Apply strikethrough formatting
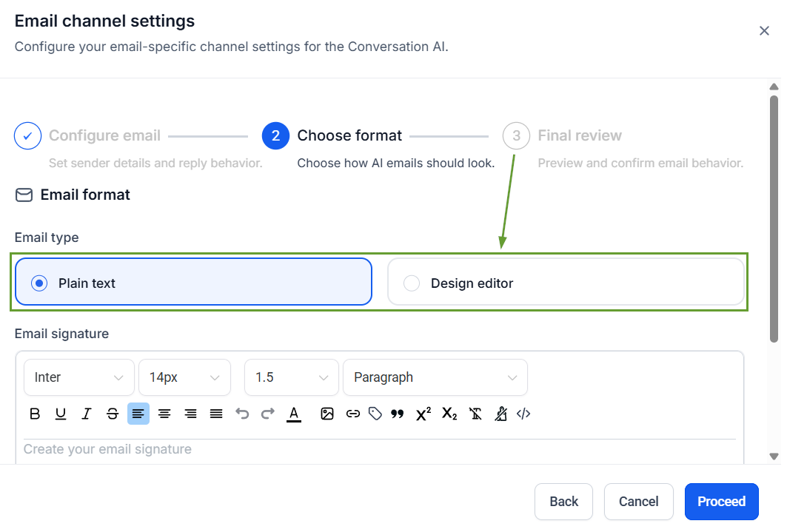 [x=113, y=414]
